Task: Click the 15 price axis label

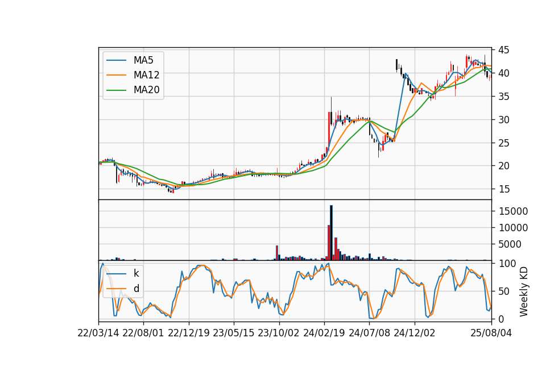Action: point(503,189)
